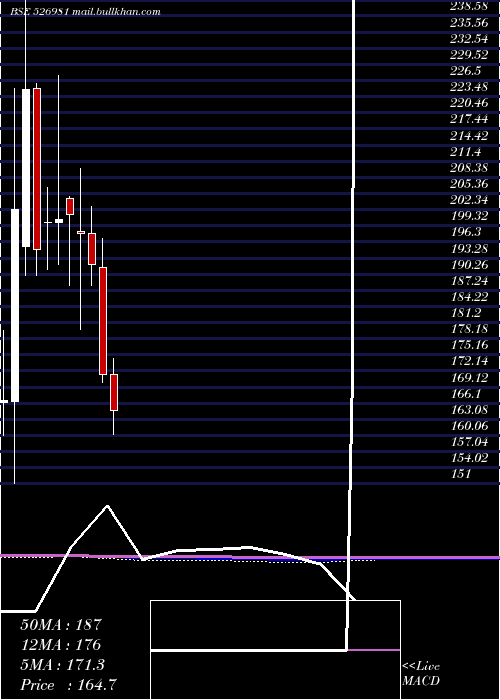This screenshot has height=700, width=500.
Task: Click the 235.56 price axis label
Action: coord(469,22)
